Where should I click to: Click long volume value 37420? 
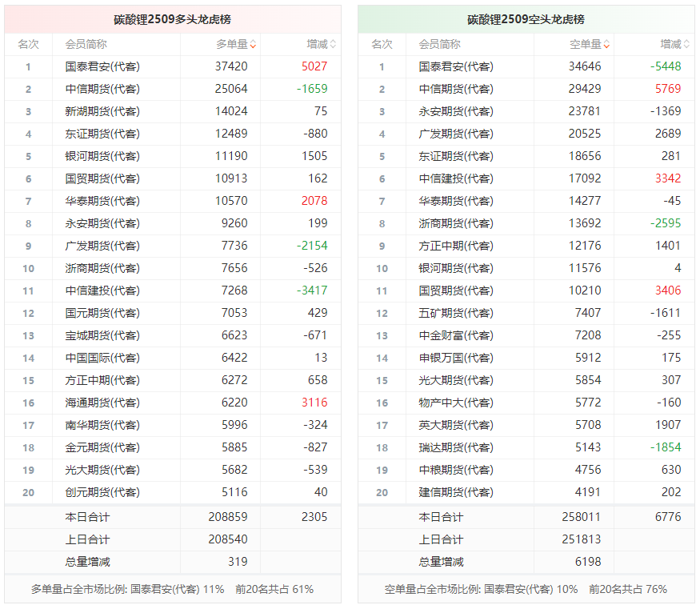(x=231, y=66)
